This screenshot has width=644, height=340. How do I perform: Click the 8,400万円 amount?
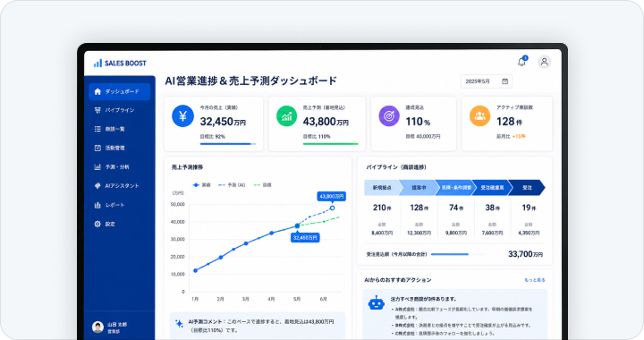(x=382, y=233)
